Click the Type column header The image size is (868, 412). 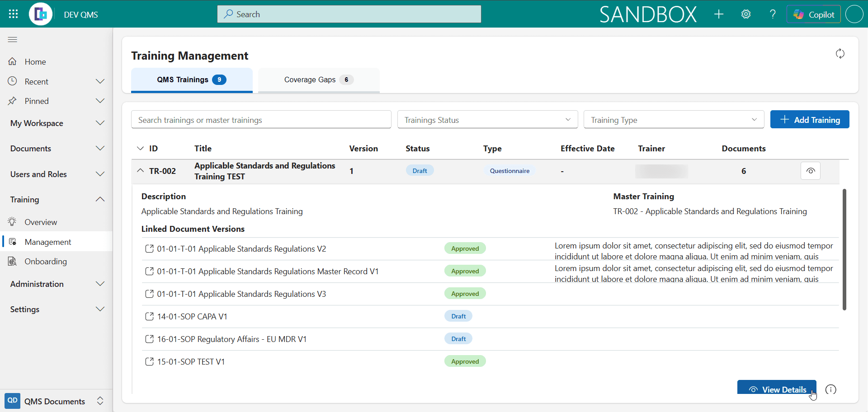[492, 149]
